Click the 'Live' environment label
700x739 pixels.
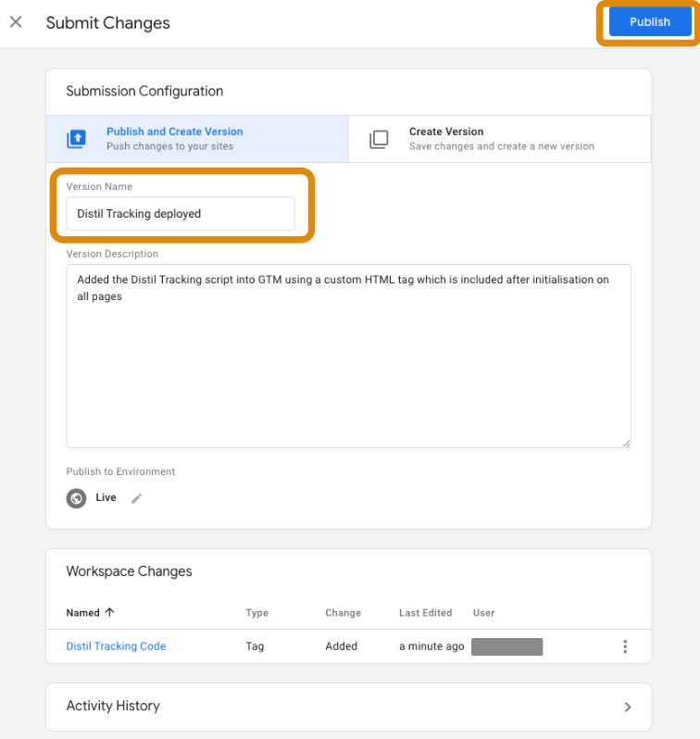pyautogui.click(x=106, y=497)
